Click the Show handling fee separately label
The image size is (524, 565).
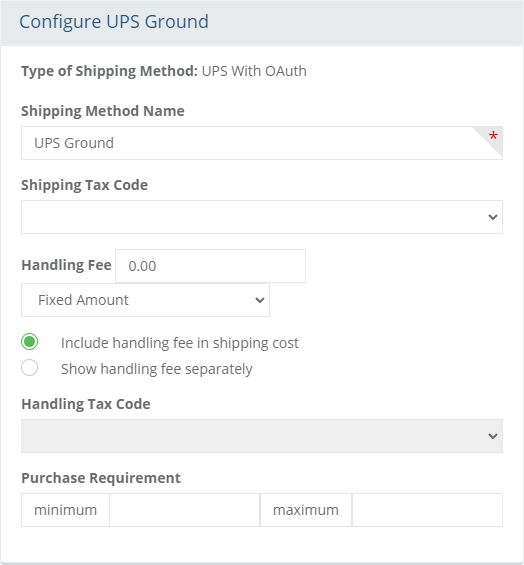(157, 369)
